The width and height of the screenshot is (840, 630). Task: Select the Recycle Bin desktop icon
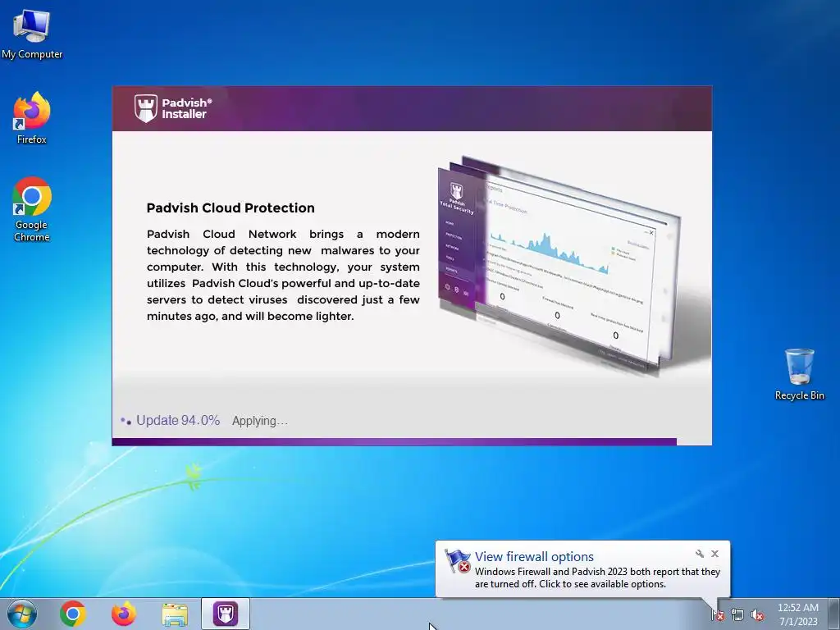click(799, 374)
